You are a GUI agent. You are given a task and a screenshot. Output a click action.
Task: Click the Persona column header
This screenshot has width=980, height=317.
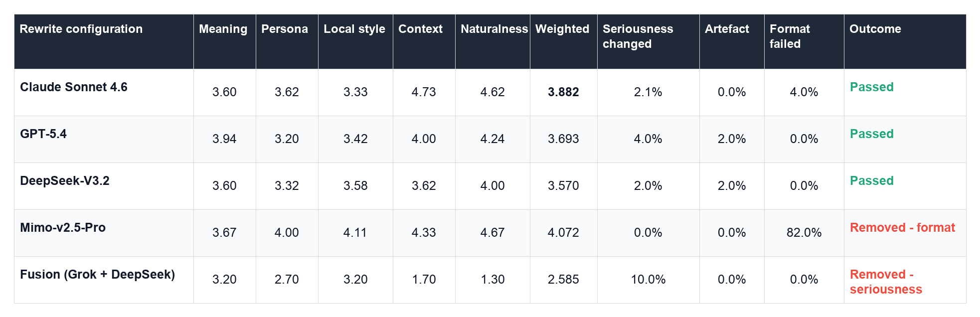[x=285, y=29]
